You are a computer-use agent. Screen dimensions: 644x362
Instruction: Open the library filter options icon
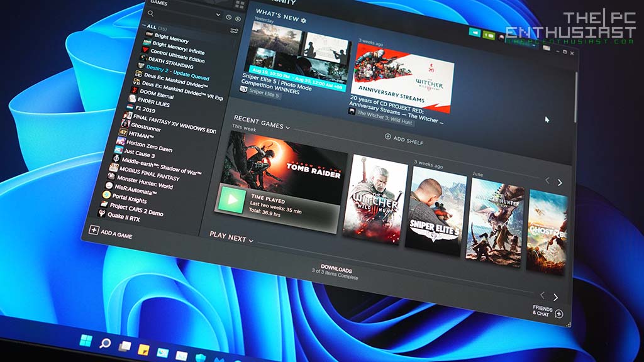[x=235, y=30]
